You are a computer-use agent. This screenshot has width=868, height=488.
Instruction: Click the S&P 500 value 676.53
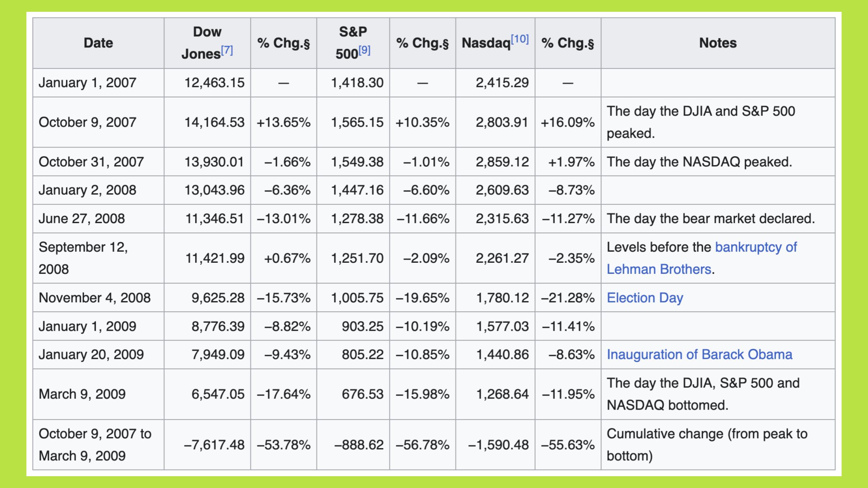coord(362,394)
